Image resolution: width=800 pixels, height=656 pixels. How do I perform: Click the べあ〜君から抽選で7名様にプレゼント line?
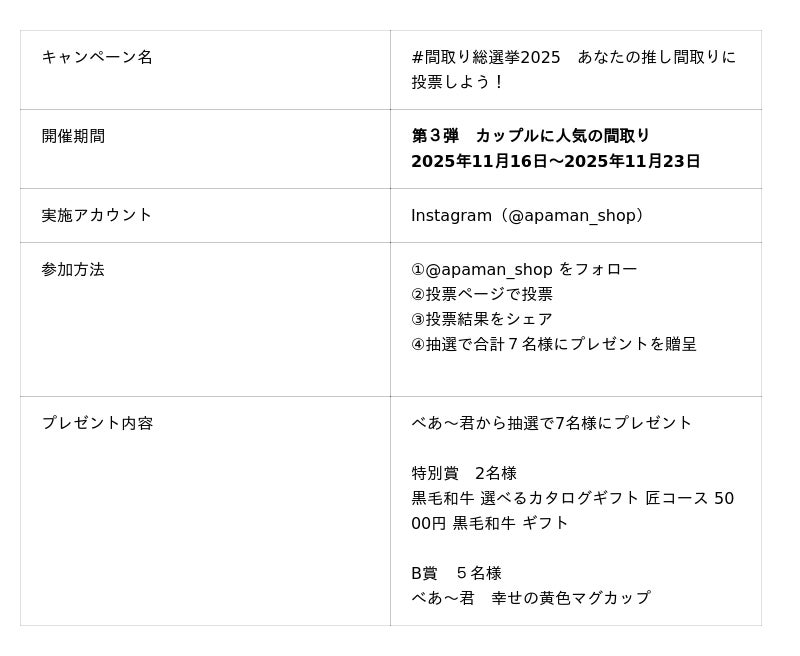click(x=552, y=423)
